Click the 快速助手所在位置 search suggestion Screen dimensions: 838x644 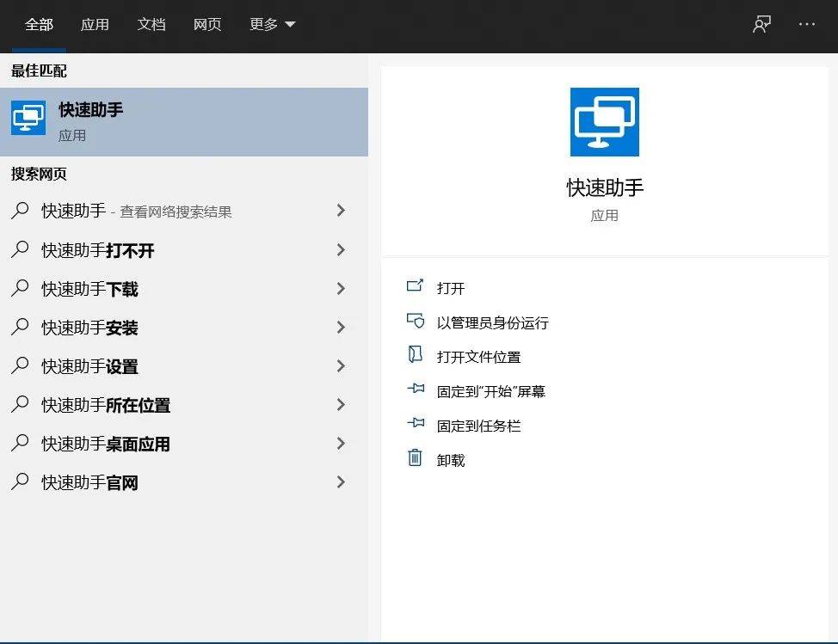point(106,405)
